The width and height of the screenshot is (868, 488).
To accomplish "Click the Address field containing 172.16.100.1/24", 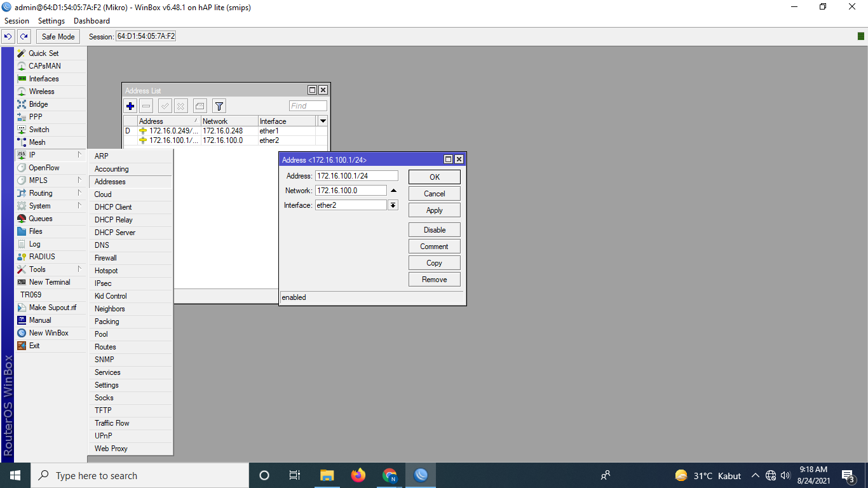I will (x=356, y=176).
